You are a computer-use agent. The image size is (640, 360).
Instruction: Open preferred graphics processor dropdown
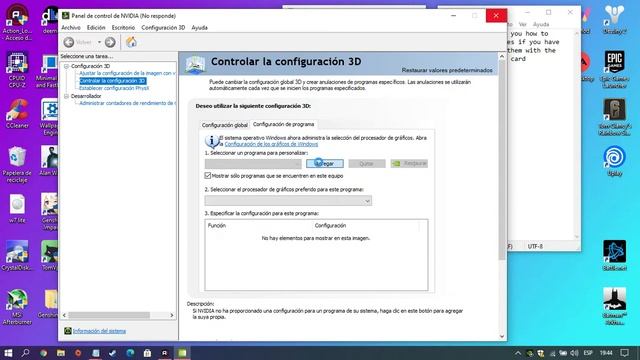pos(288,201)
